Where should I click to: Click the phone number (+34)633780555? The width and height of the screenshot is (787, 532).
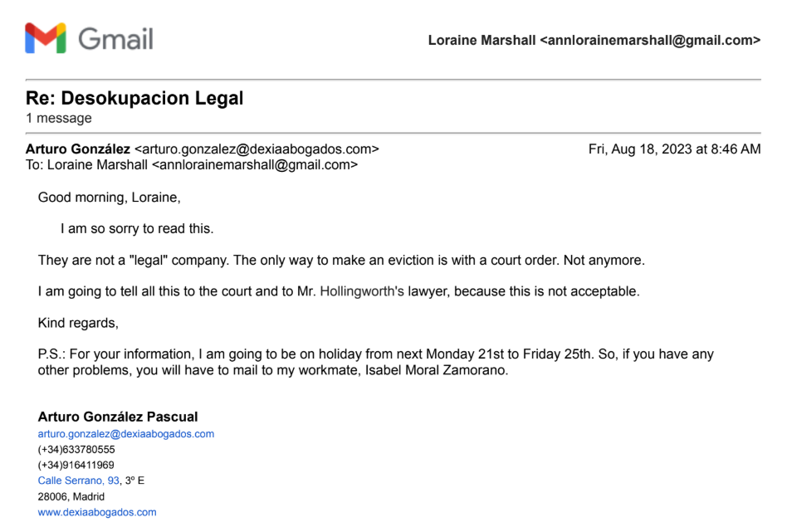[76, 449]
